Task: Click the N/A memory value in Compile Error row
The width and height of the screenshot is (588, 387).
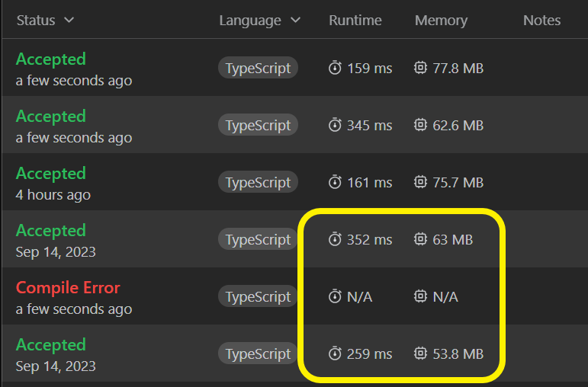Action: coord(445,296)
